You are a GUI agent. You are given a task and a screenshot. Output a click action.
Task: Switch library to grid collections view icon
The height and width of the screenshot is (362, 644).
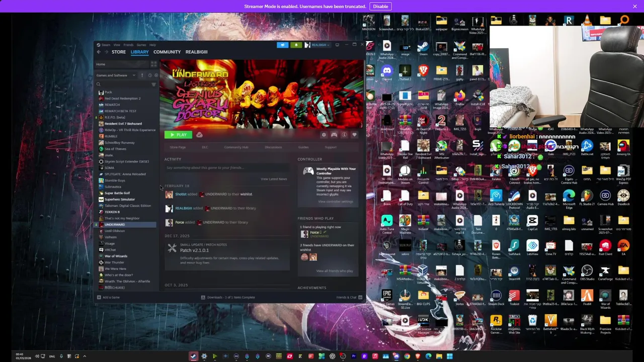tap(153, 64)
